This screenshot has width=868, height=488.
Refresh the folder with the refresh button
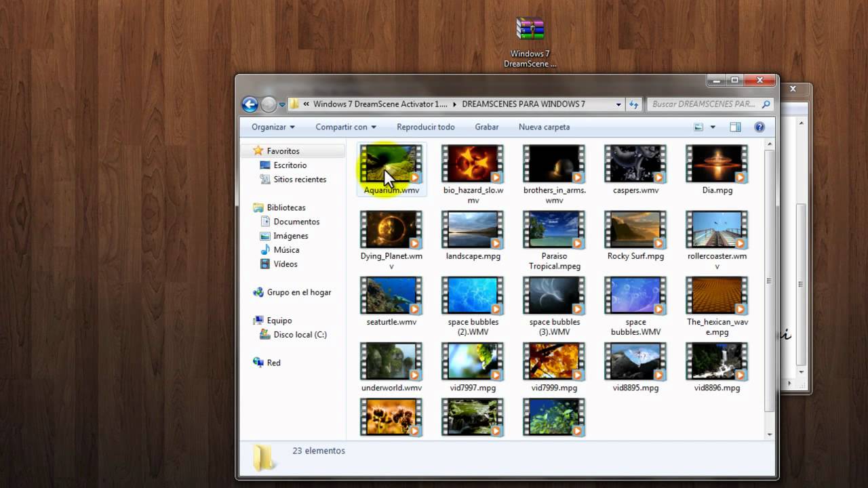click(633, 104)
